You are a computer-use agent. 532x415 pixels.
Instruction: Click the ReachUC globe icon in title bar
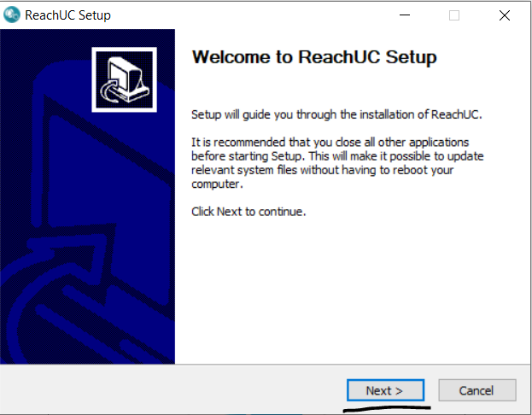point(12,15)
